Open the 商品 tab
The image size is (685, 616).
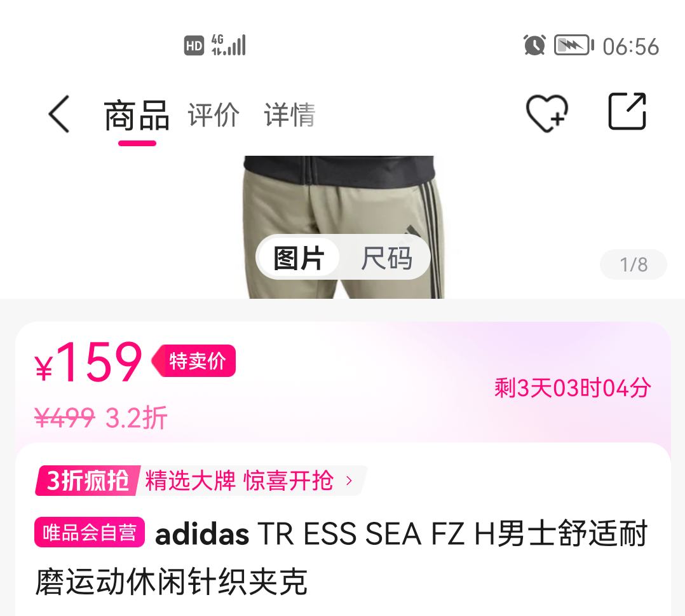point(137,116)
